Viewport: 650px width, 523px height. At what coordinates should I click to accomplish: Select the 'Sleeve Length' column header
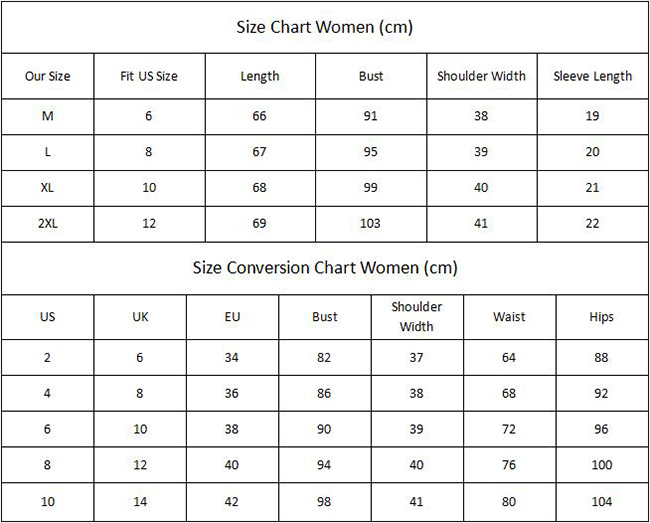coord(593,77)
